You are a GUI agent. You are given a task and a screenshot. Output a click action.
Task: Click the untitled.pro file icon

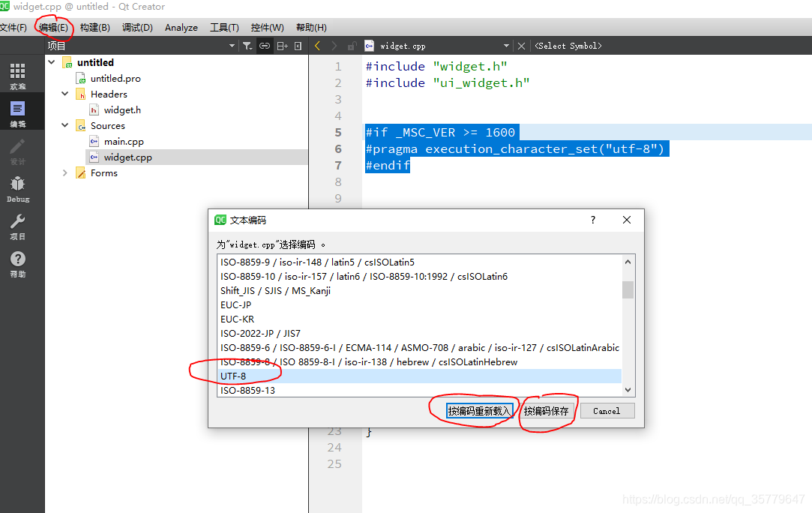click(80, 78)
